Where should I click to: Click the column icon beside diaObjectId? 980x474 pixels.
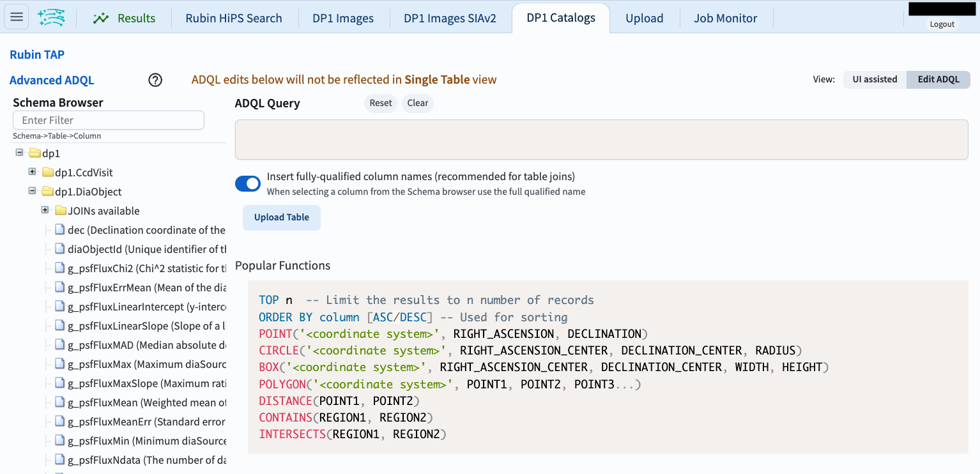[x=59, y=248]
